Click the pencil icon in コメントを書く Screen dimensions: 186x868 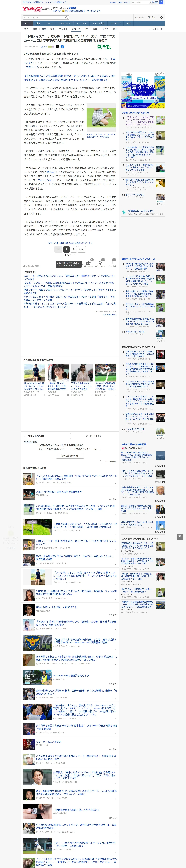click(x=87, y=436)
